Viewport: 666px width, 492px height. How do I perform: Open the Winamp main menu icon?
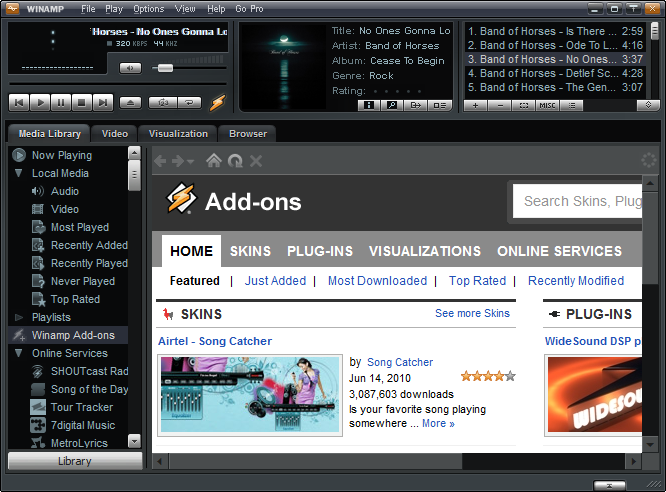pyautogui.click(x=12, y=8)
